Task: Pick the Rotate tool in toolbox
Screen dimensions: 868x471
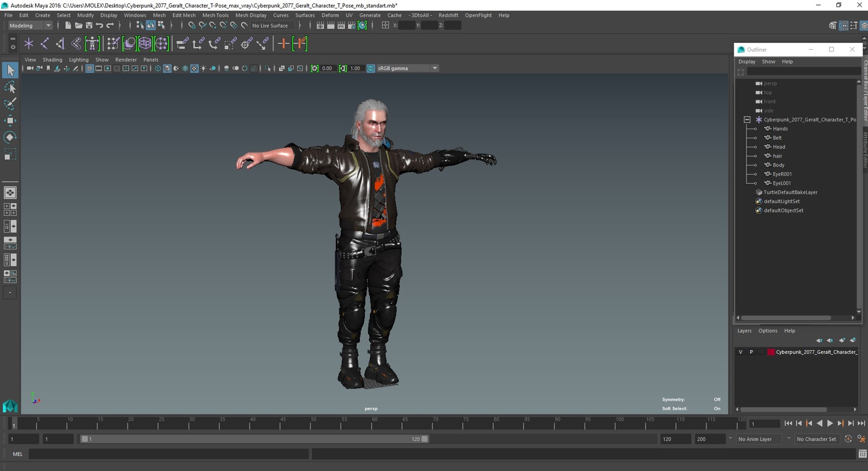Action: pyautogui.click(x=10, y=137)
